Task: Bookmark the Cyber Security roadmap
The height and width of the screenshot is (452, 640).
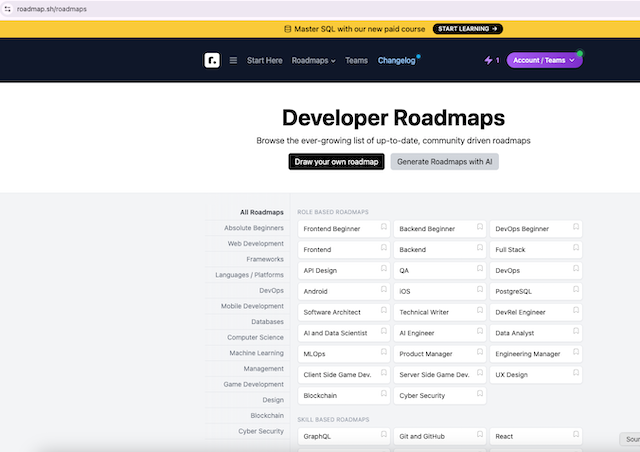Action: click(x=480, y=393)
